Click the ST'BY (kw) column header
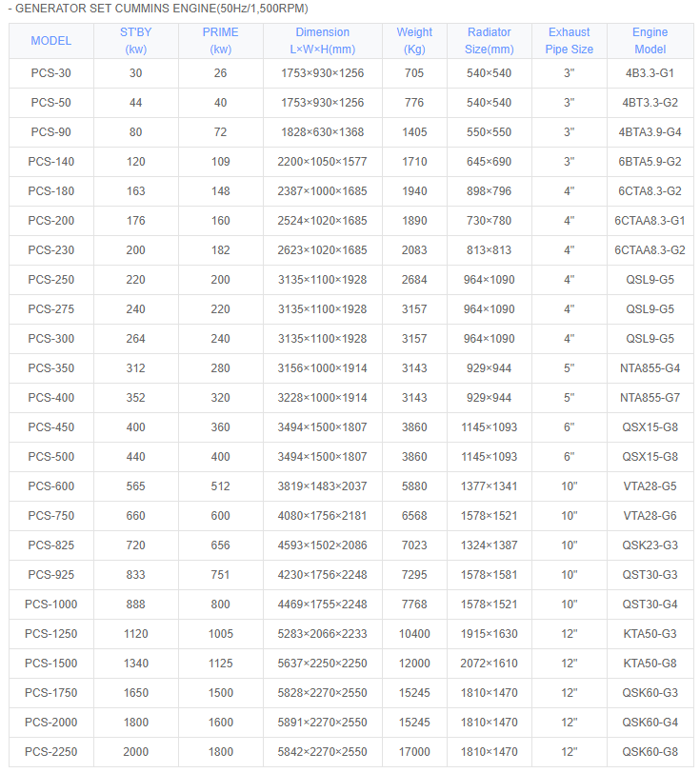 [135, 41]
